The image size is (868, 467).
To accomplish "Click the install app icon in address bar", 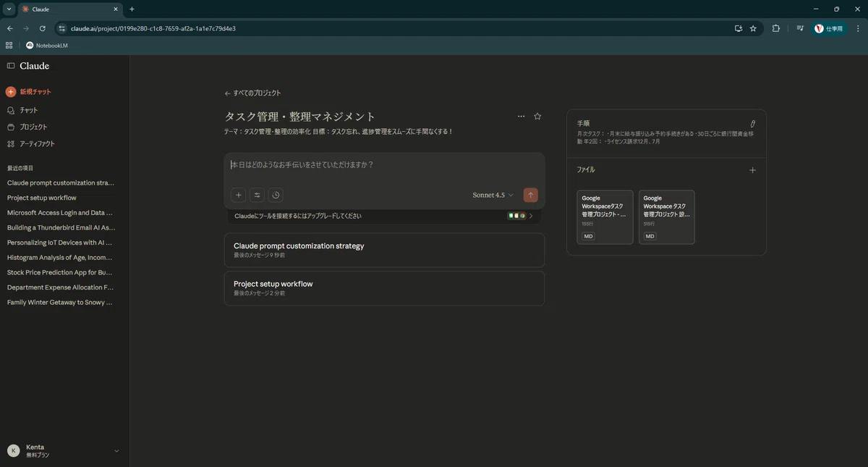I will 739,28.
